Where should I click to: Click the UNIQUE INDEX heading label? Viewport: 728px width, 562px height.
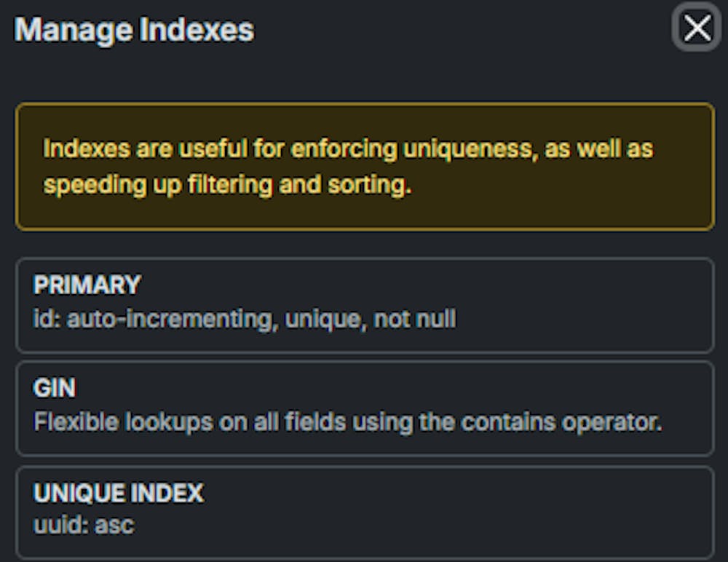(117, 494)
